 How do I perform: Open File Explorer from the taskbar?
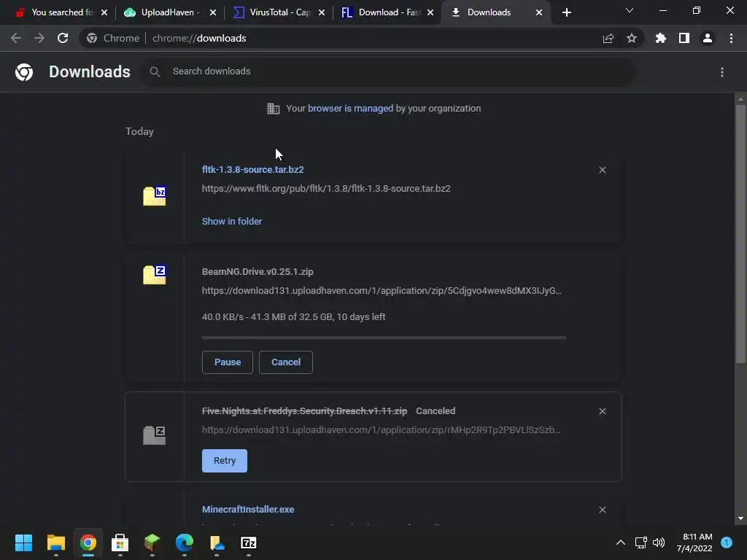tap(55, 542)
